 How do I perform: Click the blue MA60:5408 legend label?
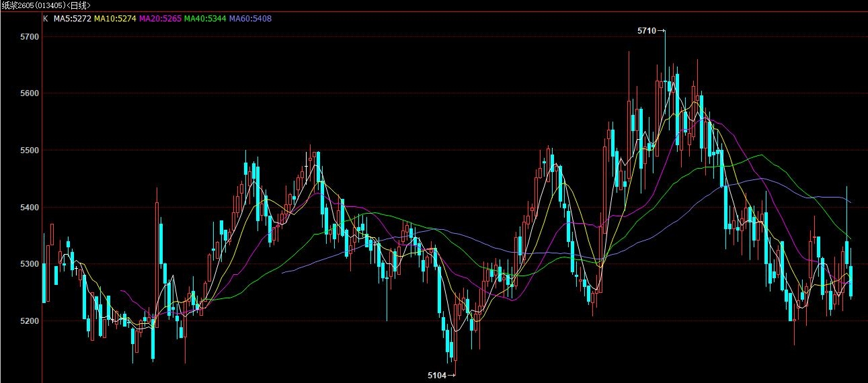click(250, 18)
